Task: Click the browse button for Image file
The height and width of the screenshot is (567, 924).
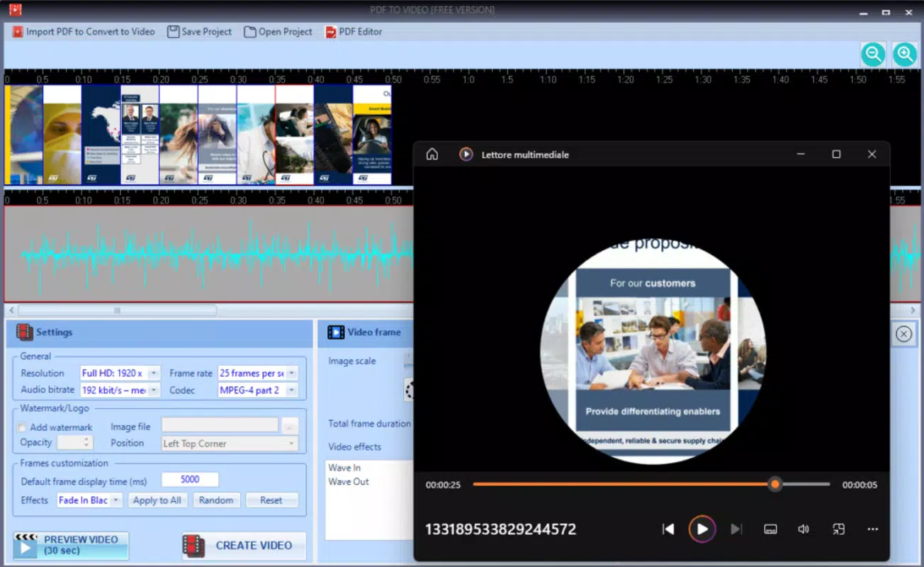Action: (x=289, y=426)
